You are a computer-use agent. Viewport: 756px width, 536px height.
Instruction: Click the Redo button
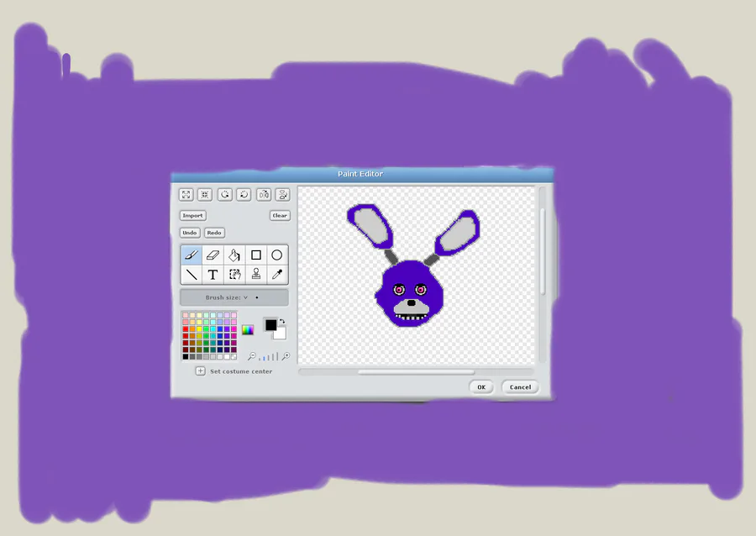pos(214,233)
